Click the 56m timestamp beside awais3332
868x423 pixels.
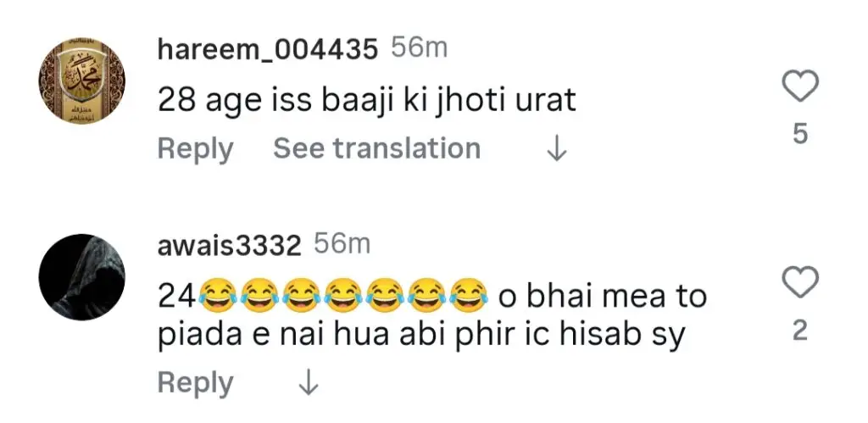(x=342, y=245)
